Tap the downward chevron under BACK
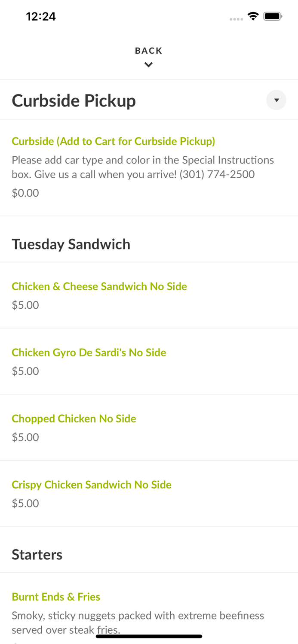The height and width of the screenshot is (644, 298). pyautogui.click(x=149, y=65)
